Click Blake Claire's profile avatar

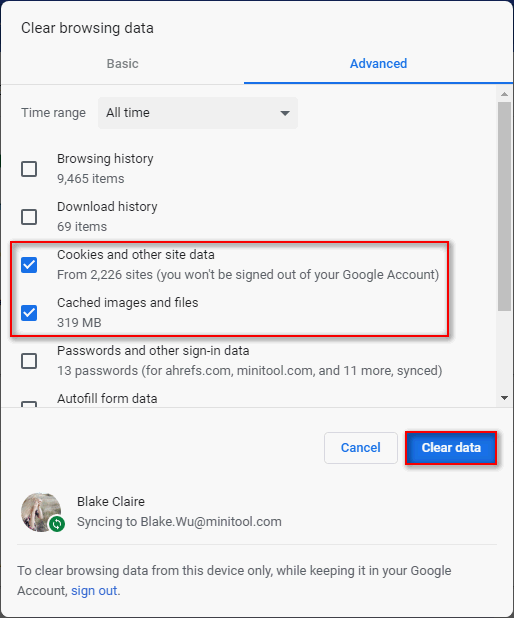click(41, 512)
